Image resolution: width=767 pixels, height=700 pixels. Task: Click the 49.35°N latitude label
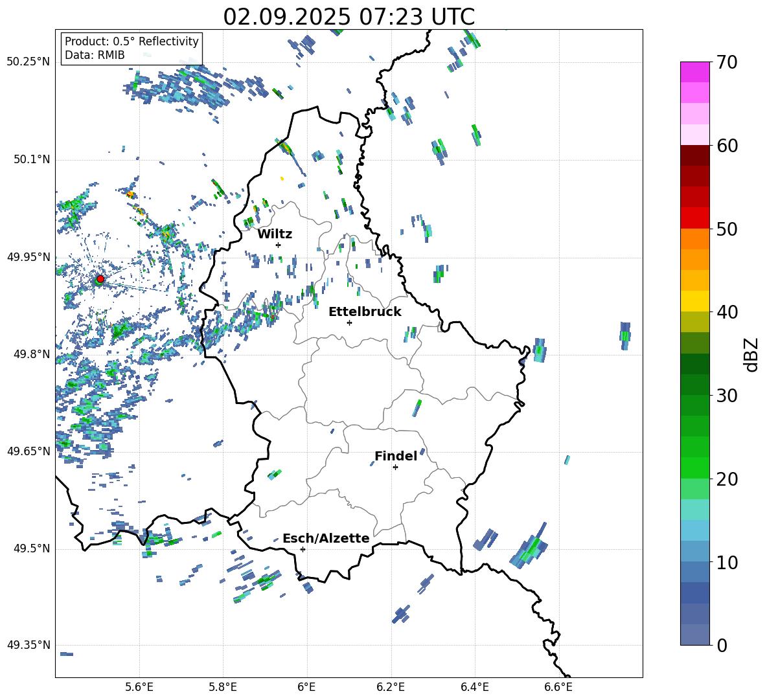tap(29, 645)
